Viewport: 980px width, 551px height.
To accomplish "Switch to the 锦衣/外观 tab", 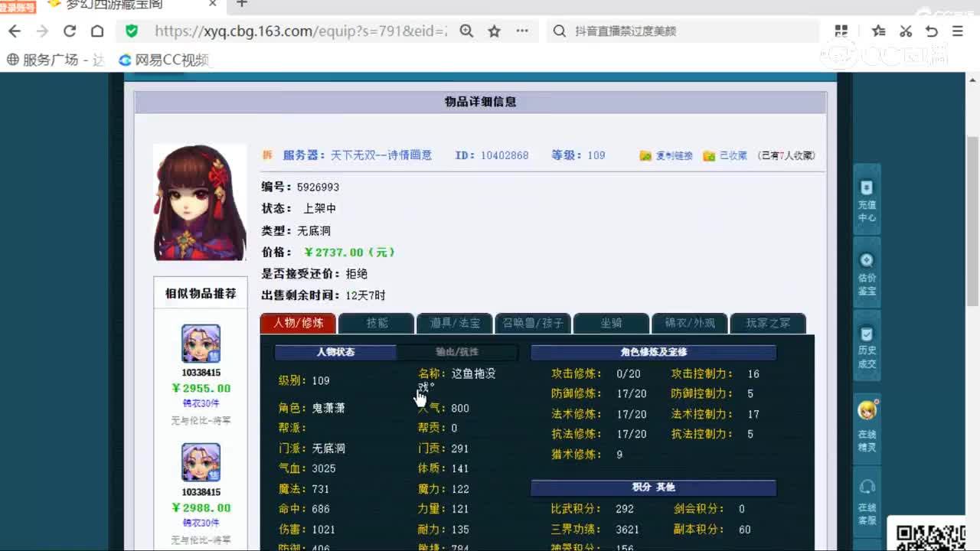I will 690,323.
